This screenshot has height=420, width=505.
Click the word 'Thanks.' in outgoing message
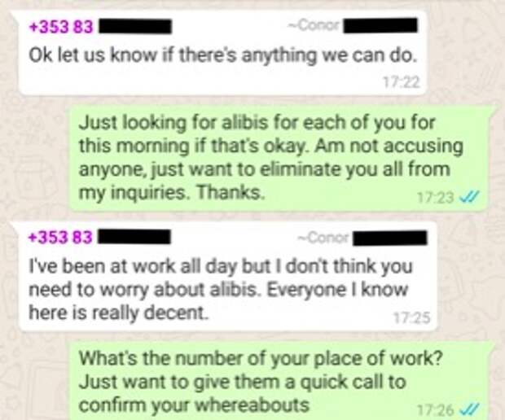[231, 192]
